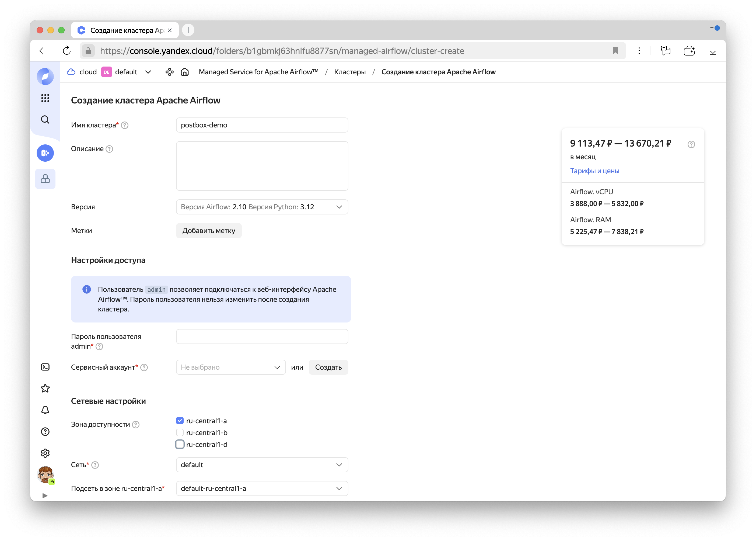The image size is (756, 541).
Task: Open favorites star icon in sidebar
Action: point(45,389)
